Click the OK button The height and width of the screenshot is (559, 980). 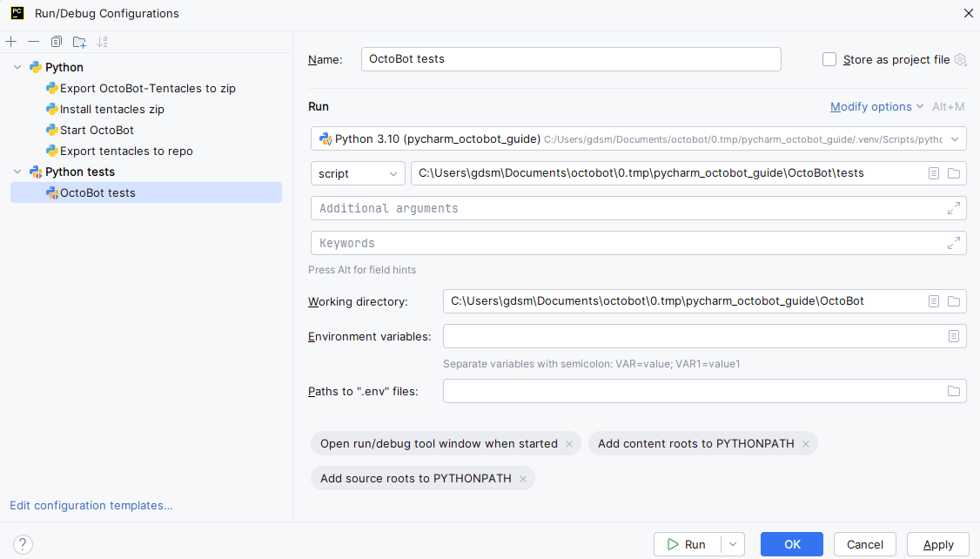[792, 544]
